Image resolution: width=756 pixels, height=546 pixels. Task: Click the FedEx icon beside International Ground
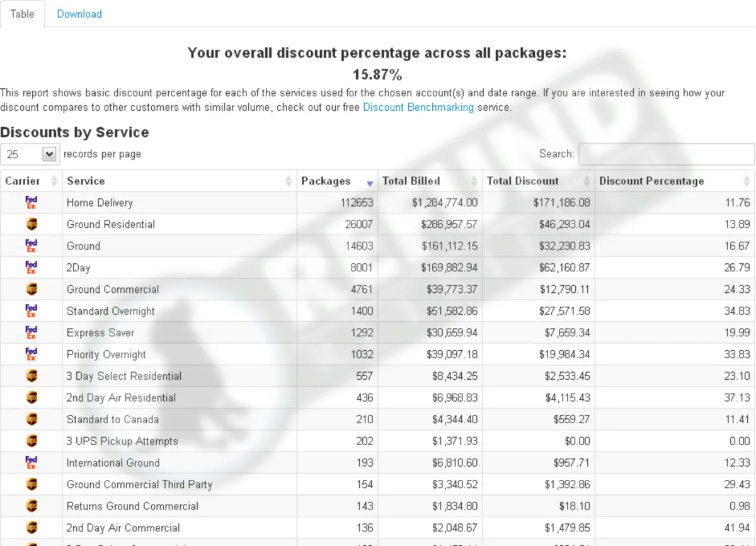pos(31,463)
